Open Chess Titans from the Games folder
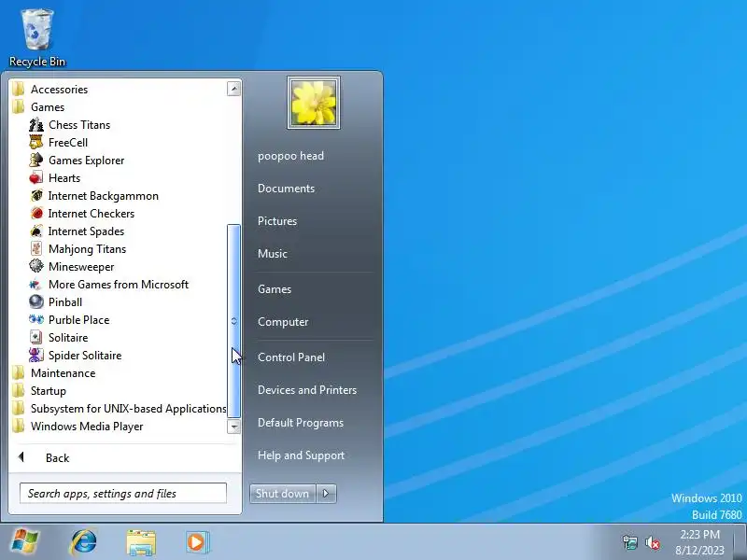The width and height of the screenshot is (747, 560). tap(70, 125)
